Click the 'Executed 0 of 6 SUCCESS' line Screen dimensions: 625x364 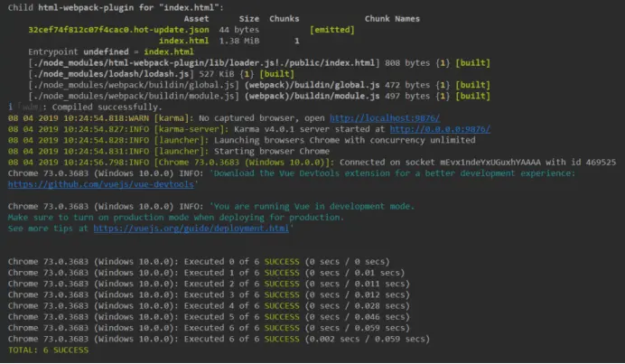click(199, 262)
